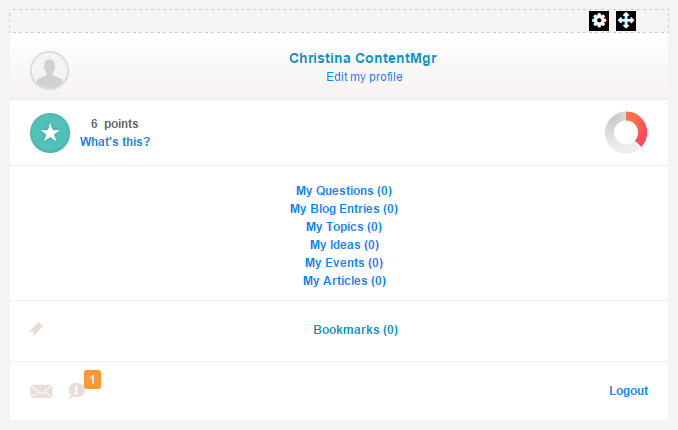Open the Bookmarks (0) link
The height and width of the screenshot is (430, 678).
click(355, 330)
